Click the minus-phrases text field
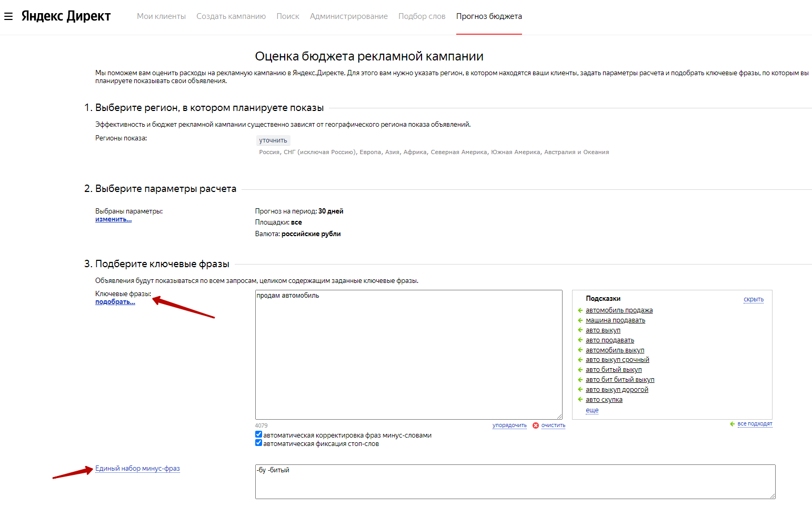This screenshot has width=812, height=507. tap(515, 481)
